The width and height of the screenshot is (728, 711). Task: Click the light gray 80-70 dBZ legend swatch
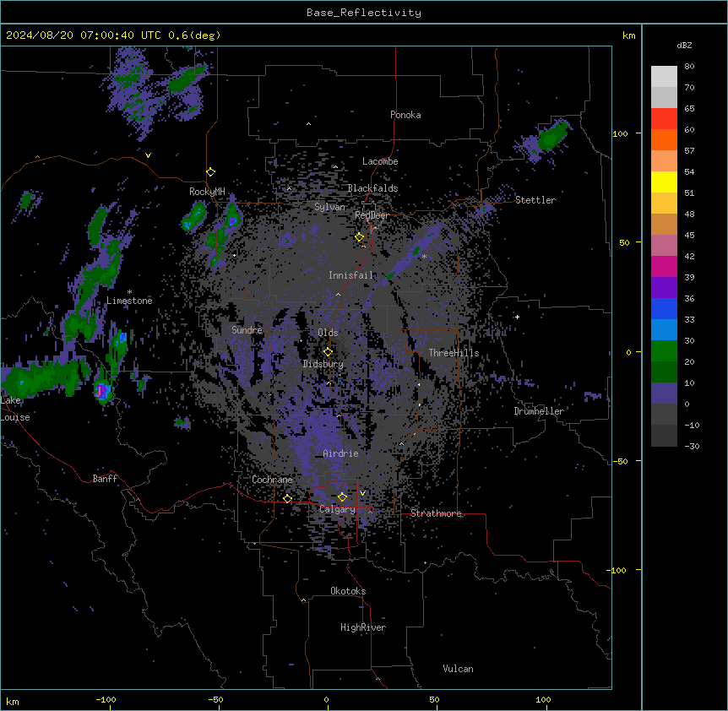[x=664, y=76]
